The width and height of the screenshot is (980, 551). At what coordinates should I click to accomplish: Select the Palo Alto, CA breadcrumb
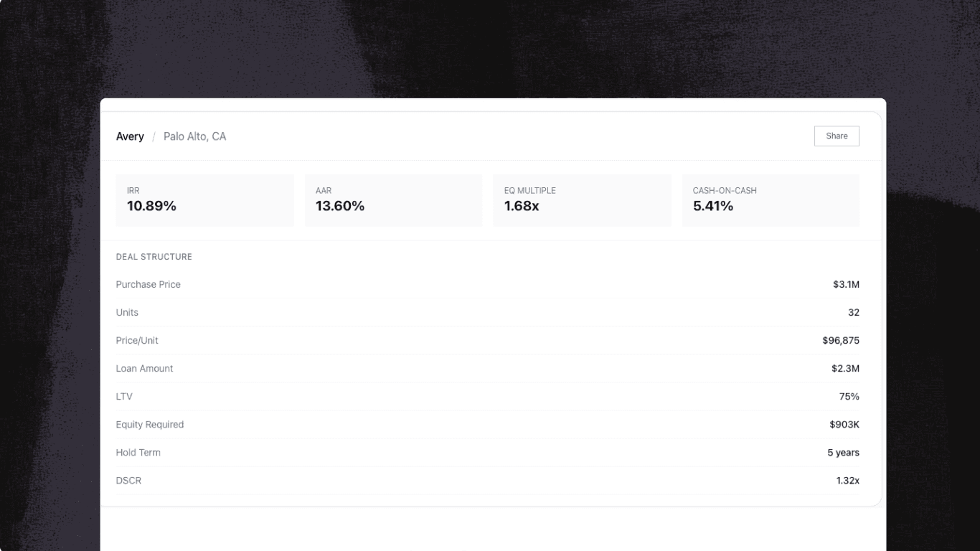[194, 136]
